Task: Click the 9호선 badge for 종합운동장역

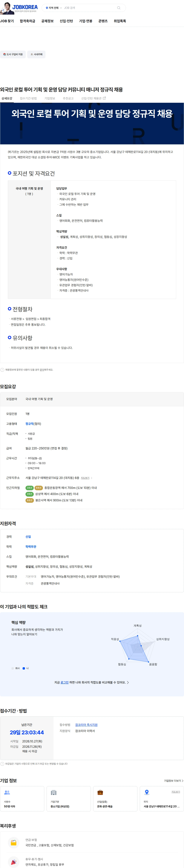Action: pyautogui.click(x=38, y=488)
